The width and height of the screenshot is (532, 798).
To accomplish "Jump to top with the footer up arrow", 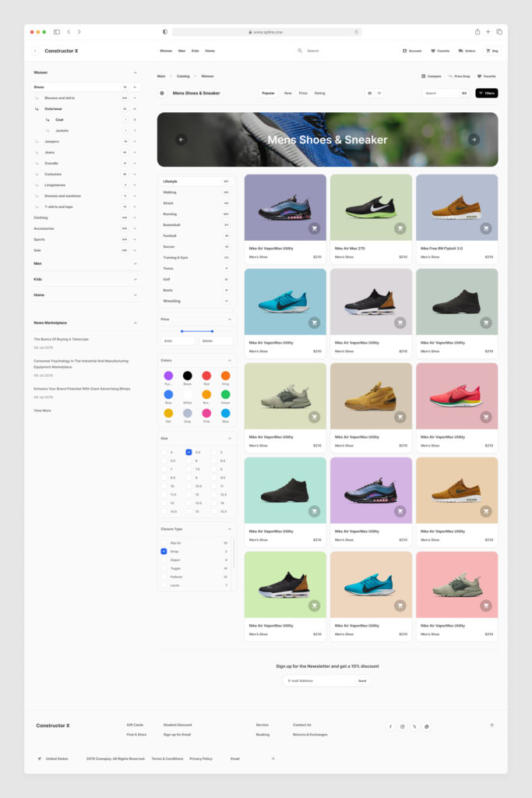I will 491,726.
